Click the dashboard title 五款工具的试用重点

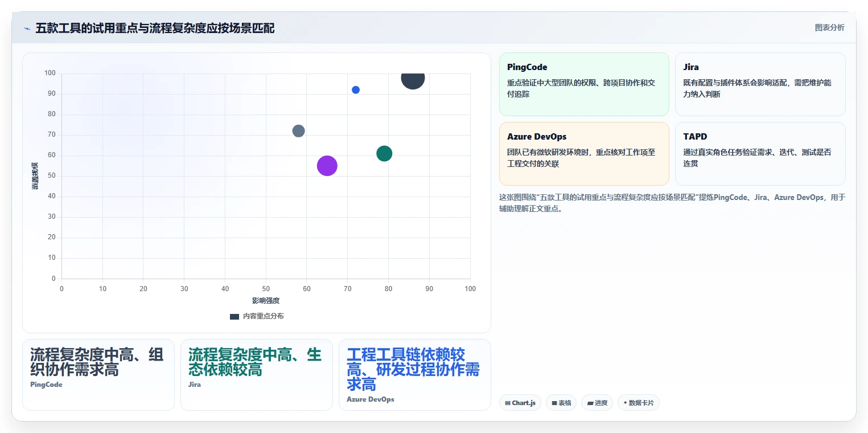(155, 28)
